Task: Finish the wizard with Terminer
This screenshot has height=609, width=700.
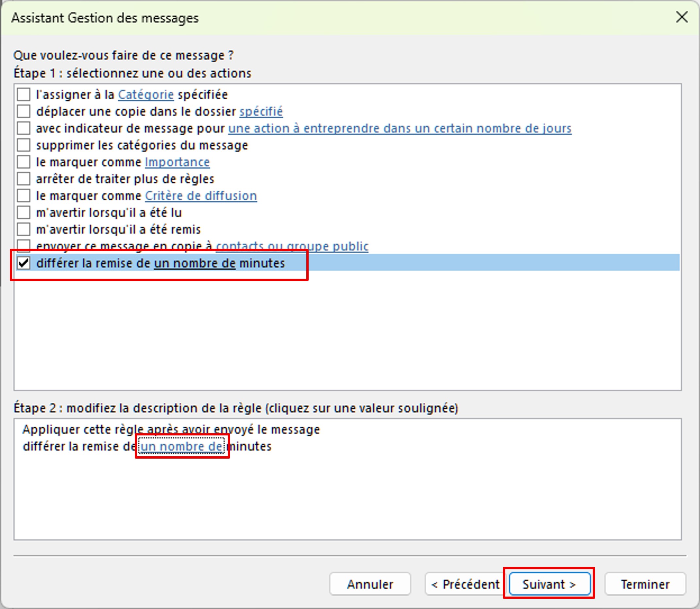Action: point(645,584)
